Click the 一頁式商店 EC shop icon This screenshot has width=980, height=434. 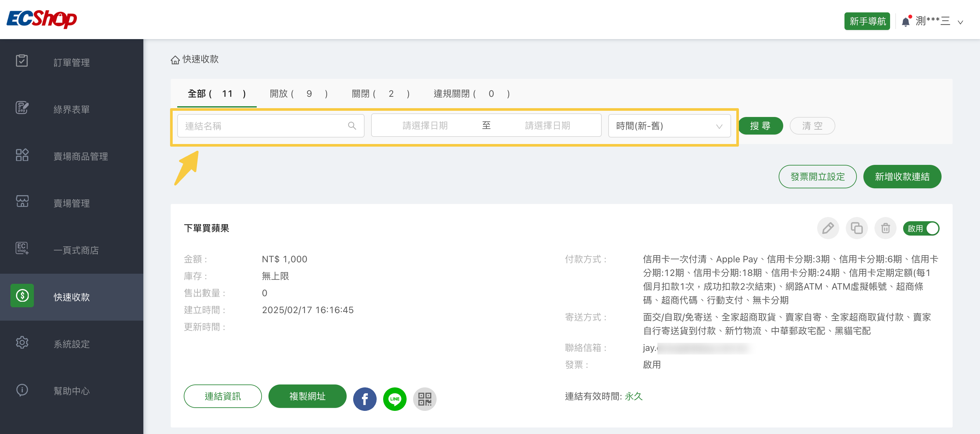pos(22,248)
